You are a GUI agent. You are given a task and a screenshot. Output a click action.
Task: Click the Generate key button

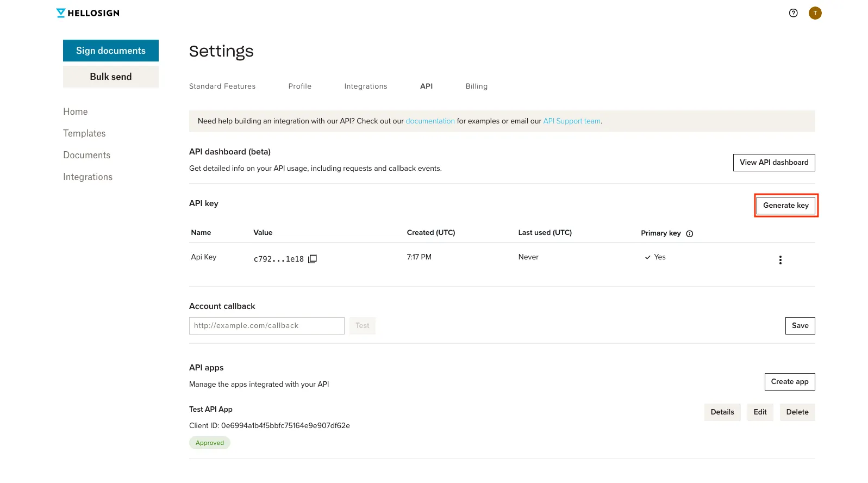click(x=786, y=205)
